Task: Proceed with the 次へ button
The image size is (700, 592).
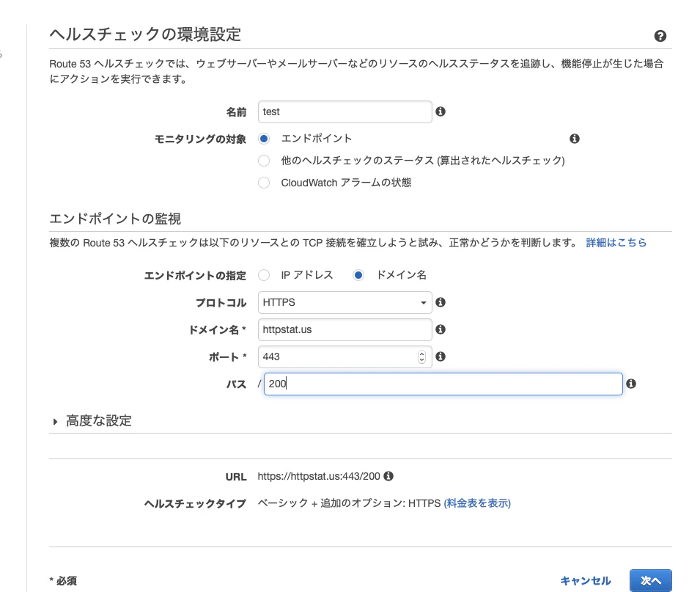Action: pos(650,581)
